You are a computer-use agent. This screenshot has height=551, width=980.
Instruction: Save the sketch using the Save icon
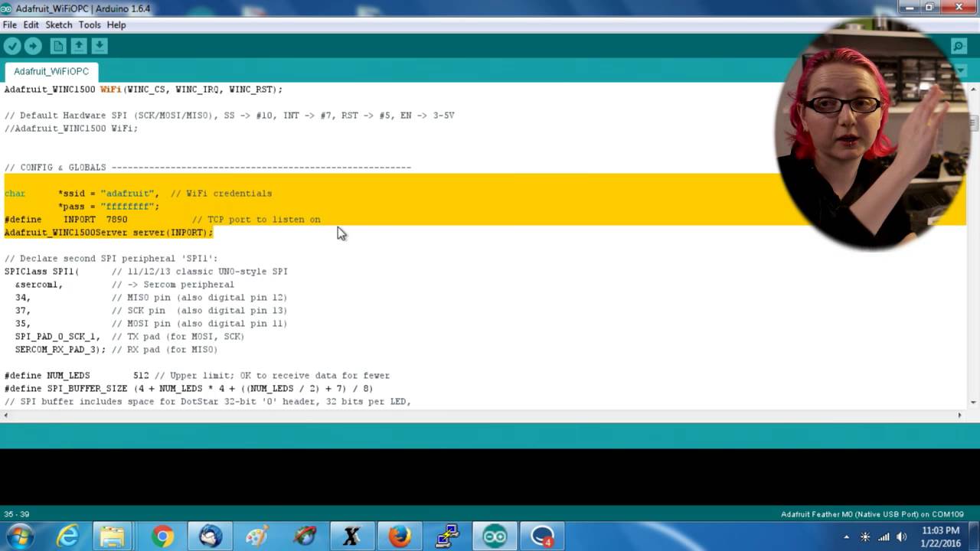click(100, 47)
